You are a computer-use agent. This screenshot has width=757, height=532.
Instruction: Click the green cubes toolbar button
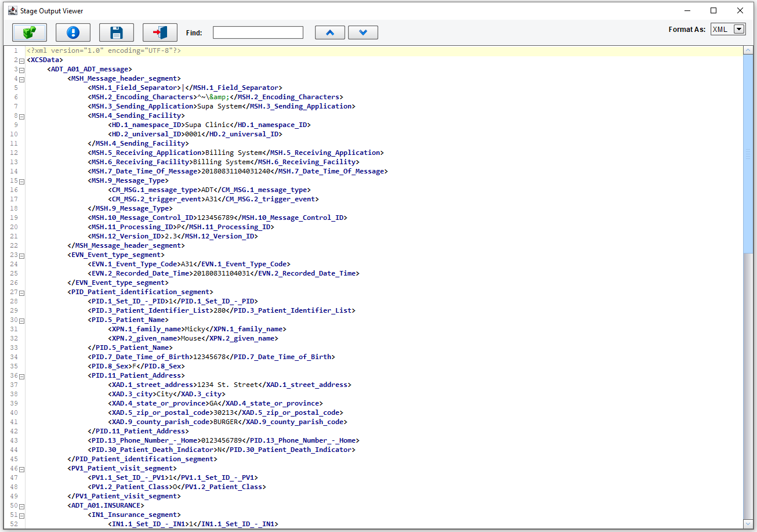coord(30,32)
